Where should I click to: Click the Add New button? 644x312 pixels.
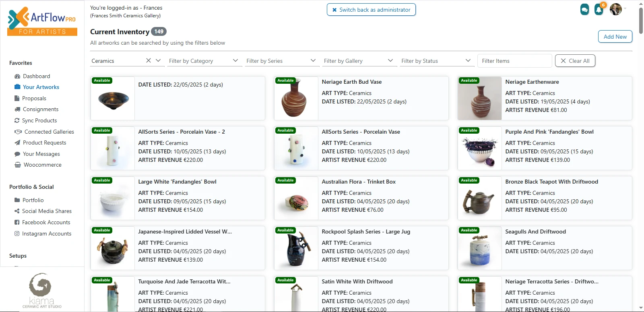coord(615,37)
